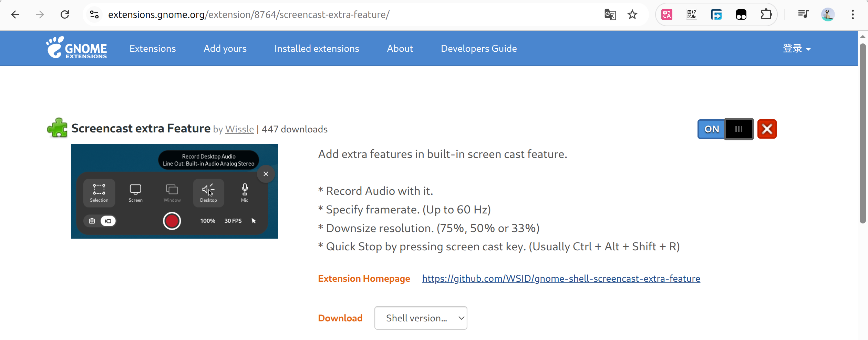
Task: Open the Developers Guide menu item
Action: [479, 49]
